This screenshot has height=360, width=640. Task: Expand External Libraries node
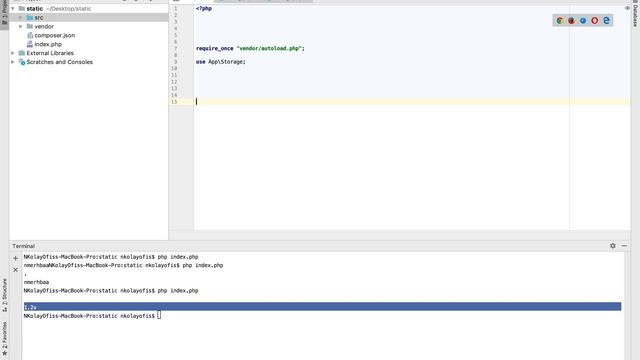(13, 53)
